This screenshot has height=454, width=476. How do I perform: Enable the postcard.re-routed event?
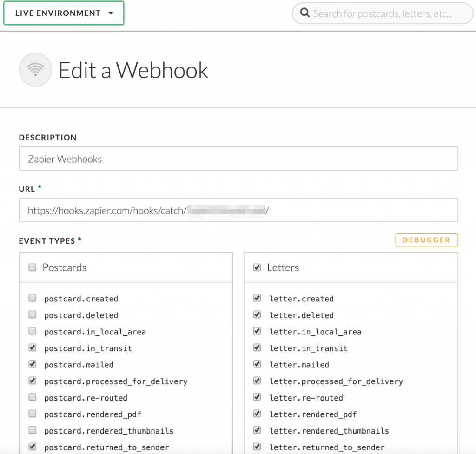[32, 397]
